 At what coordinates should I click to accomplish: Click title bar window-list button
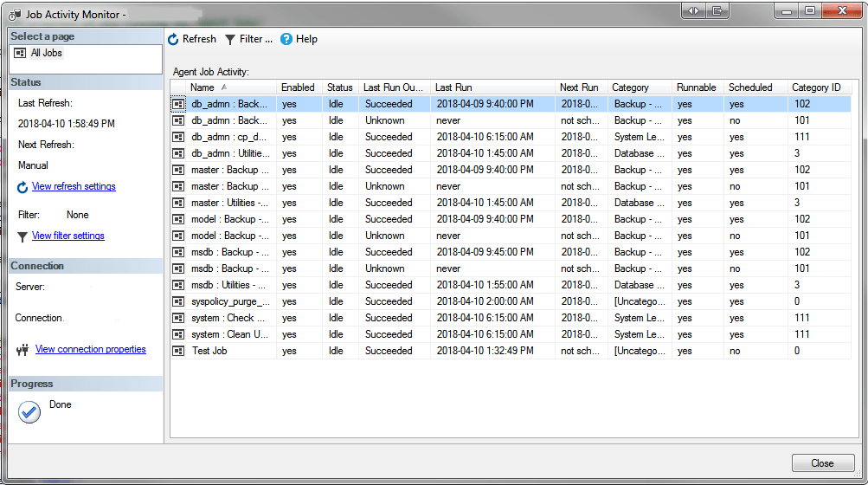point(717,10)
